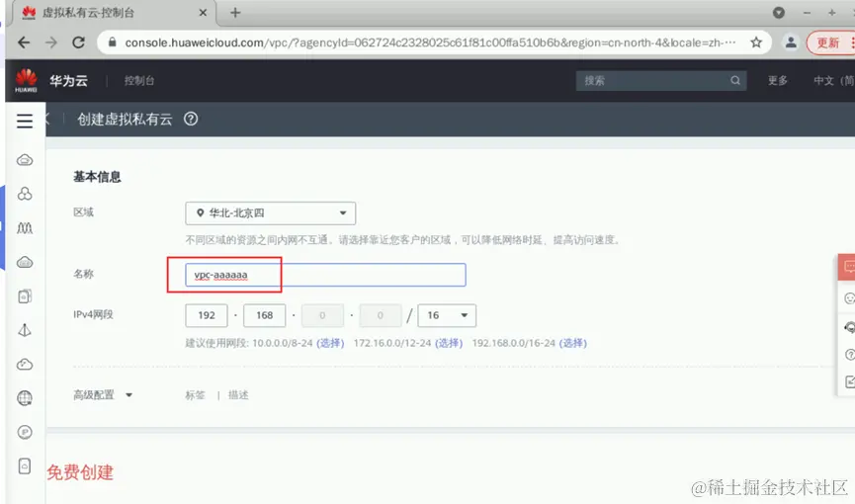Click the smiley feedback icon on right panel
Viewport: 855px width, 504px height.
[x=849, y=298]
